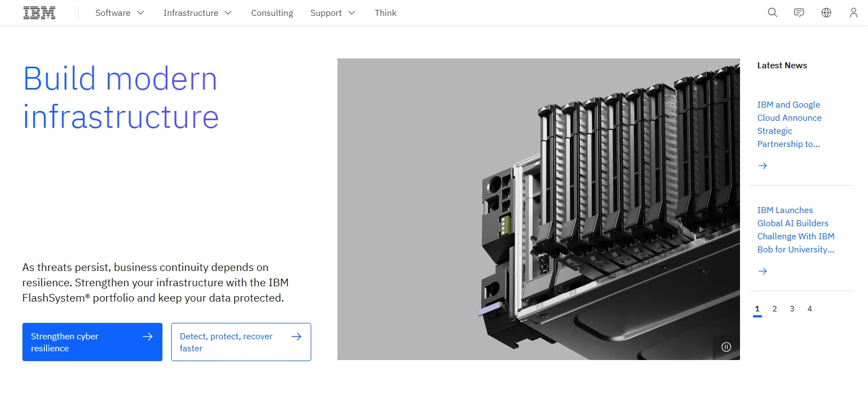868x395 pixels.
Task: Open the search magnifier icon
Action: tap(772, 13)
